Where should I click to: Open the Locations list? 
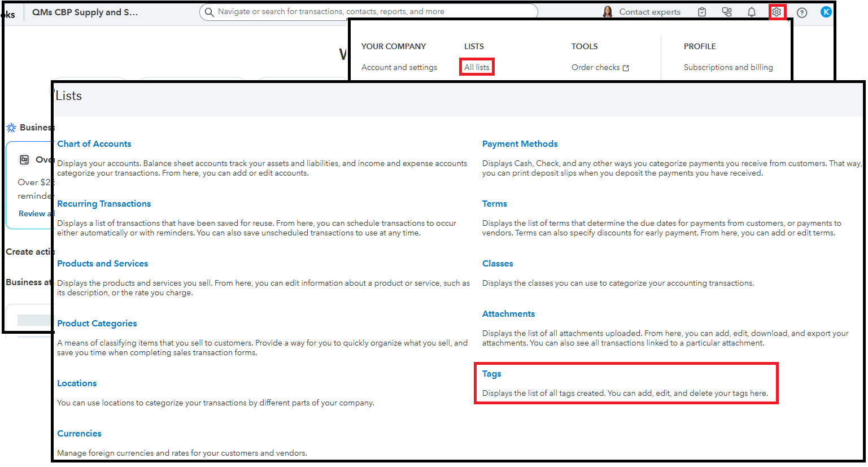(x=77, y=383)
